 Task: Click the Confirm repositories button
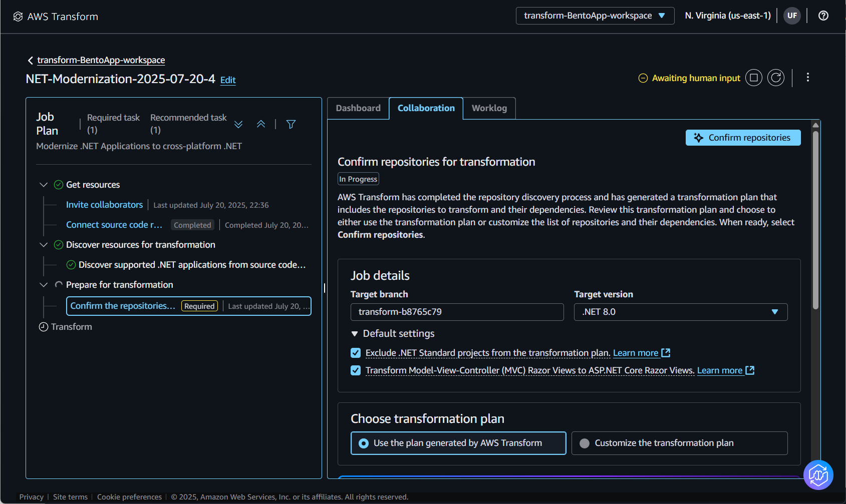point(743,138)
